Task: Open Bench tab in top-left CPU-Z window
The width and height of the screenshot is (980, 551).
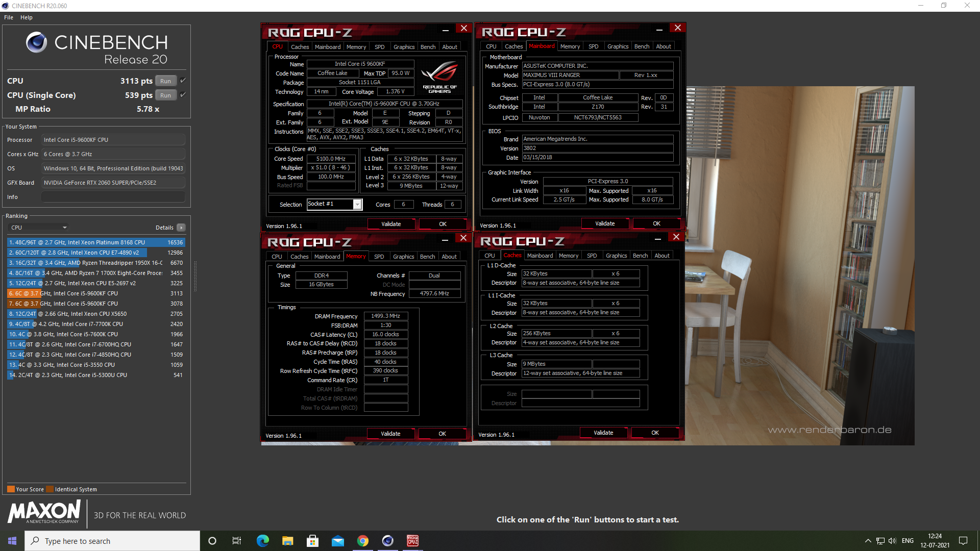Action: [x=428, y=47]
